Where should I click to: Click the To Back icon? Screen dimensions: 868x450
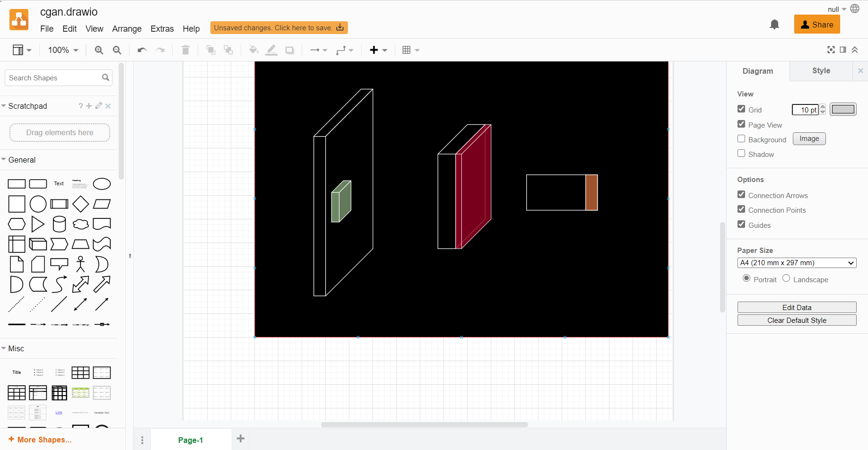pos(228,50)
